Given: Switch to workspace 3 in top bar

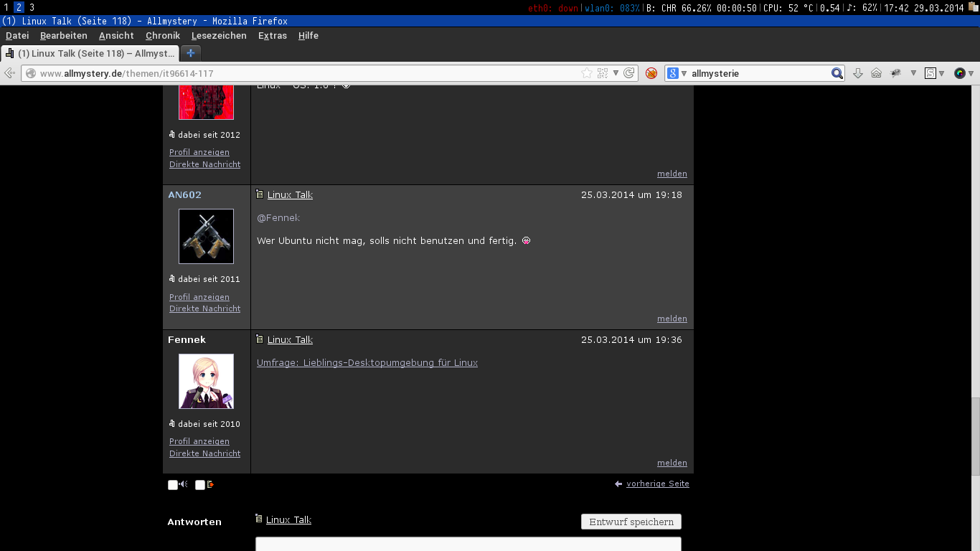Looking at the screenshot, I should coord(32,6).
